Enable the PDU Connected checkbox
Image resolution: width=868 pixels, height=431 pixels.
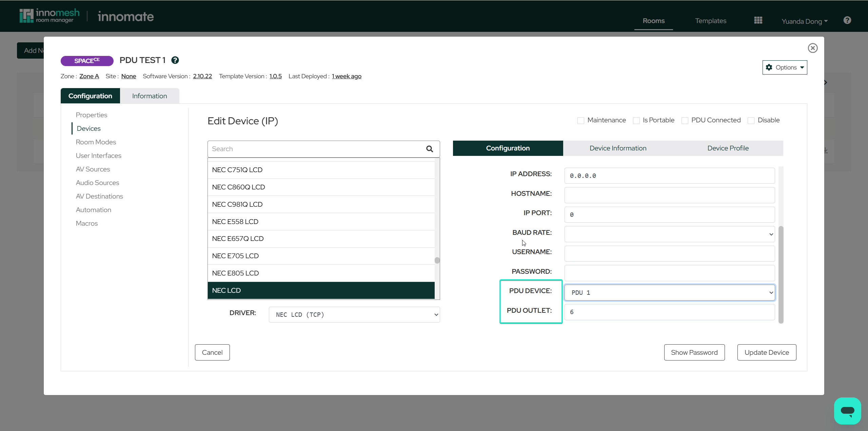point(685,121)
